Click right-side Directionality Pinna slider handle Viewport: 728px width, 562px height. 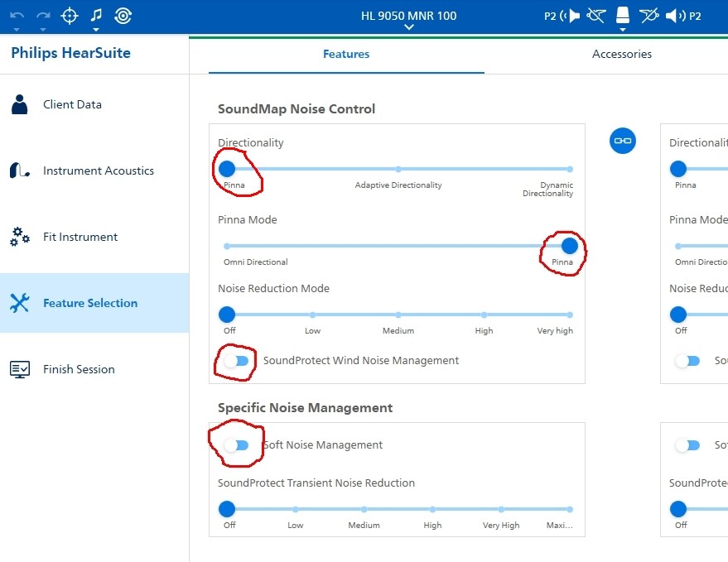point(677,169)
